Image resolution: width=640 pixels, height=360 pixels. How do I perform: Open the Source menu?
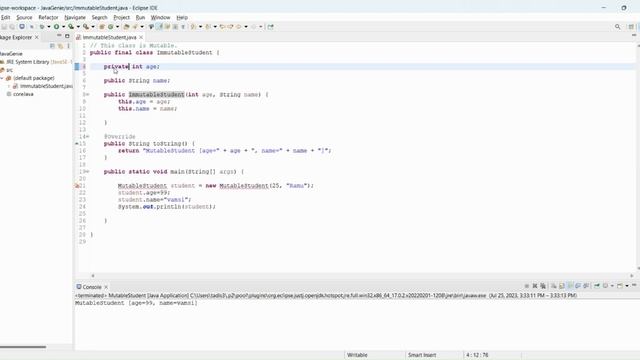(24, 18)
